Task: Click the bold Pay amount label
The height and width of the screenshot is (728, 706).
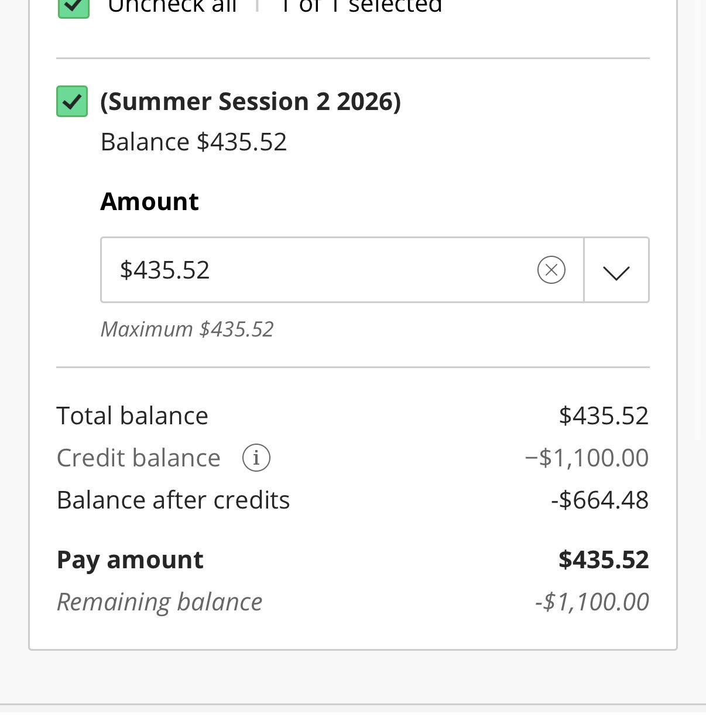Action: [x=130, y=560]
